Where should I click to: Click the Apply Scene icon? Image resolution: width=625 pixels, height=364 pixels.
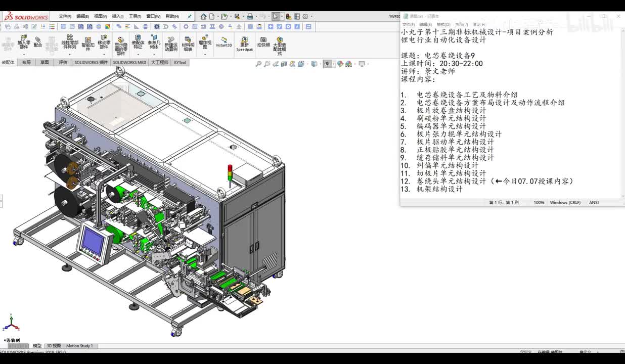click(x=348, y=64)
